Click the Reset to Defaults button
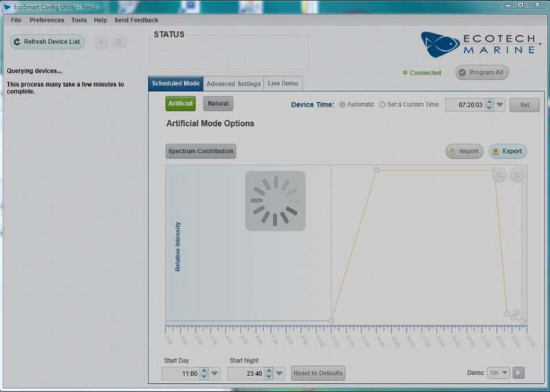The width and height of the screenshot is (550, 392). 318,373
